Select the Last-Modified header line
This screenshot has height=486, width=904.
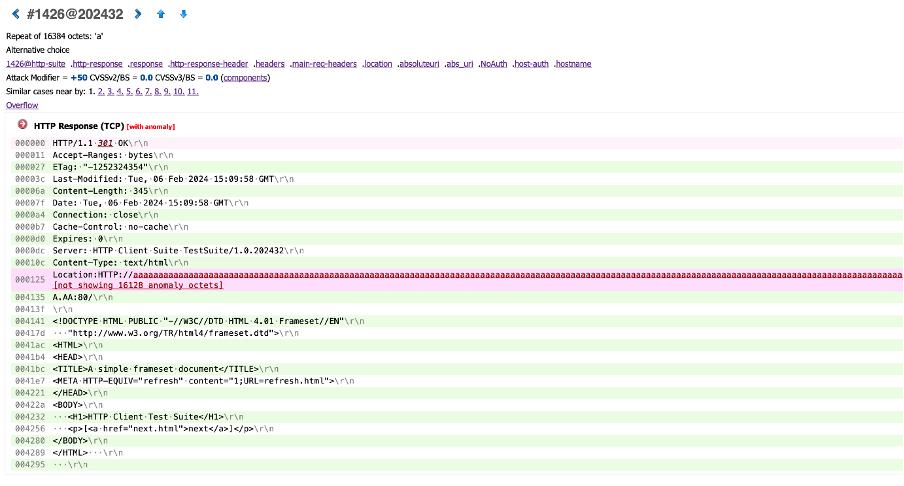click(x=457, y=179)
